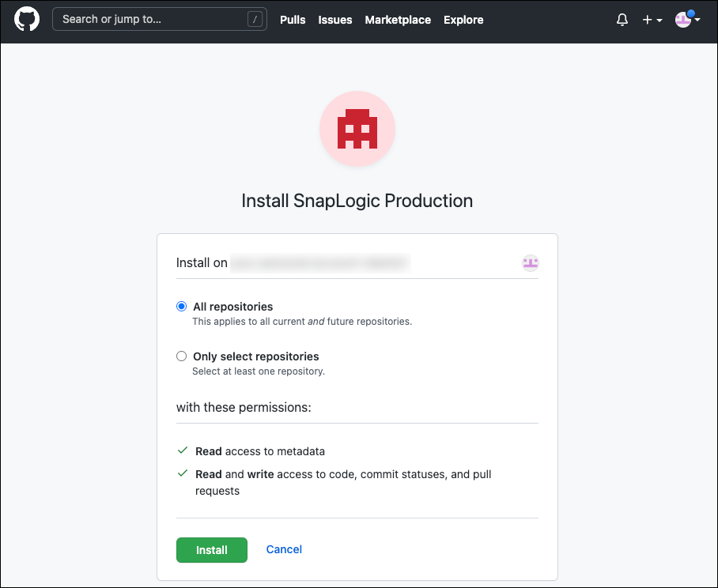Enable Only select repositories instead of all
Viewport: 718px width, 588px height.
click(x=181, y=356)
